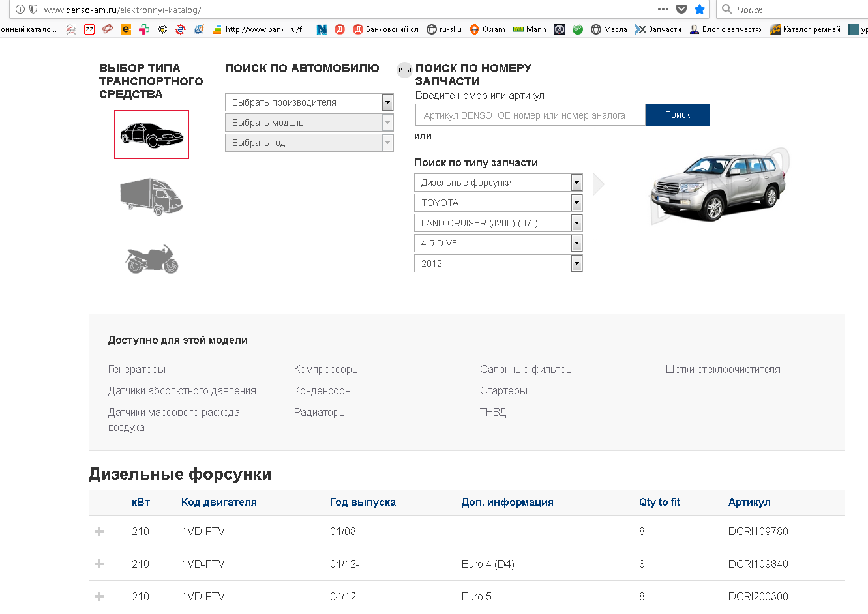Image resolution: width=868 pixels, height=614 pixels.
Task: Open the 'Стартеры' category link
Action: (x=503, y=390)
